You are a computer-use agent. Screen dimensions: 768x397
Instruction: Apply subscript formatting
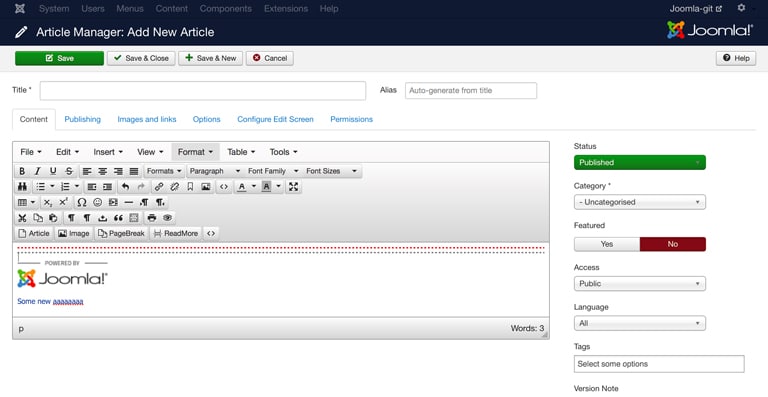(48, 203)
